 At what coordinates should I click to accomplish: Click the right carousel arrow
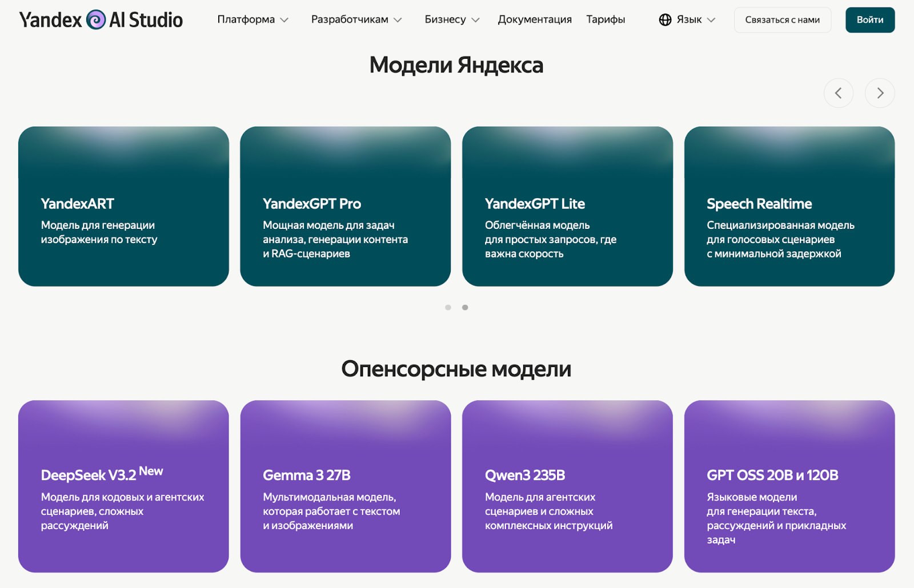pos(880,93)
